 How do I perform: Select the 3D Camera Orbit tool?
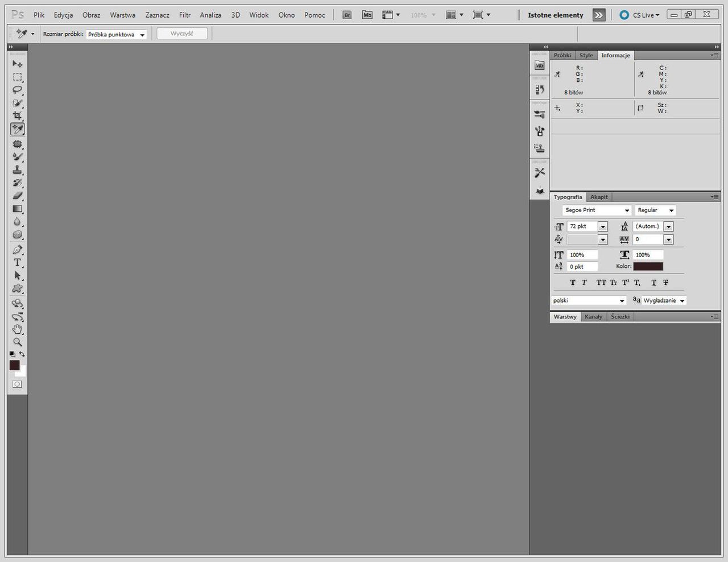pos(18,316)
